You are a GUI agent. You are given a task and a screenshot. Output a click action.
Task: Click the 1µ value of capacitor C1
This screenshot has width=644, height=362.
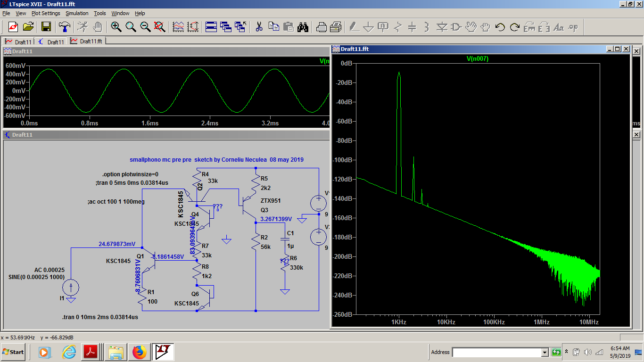point(290,246)
